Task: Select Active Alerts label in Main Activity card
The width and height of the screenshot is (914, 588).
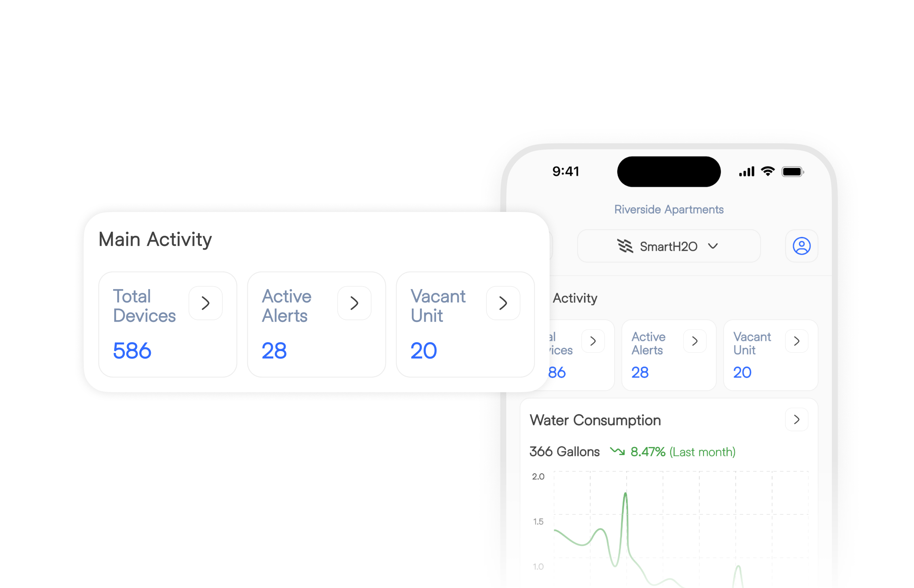Action: coord(286,306)
